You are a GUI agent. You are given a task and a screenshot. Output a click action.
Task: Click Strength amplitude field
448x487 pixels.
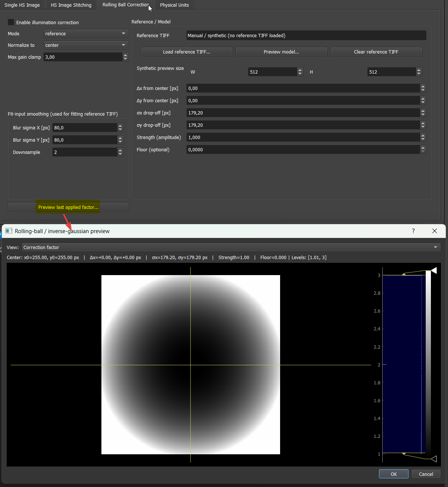coord(303,137)
